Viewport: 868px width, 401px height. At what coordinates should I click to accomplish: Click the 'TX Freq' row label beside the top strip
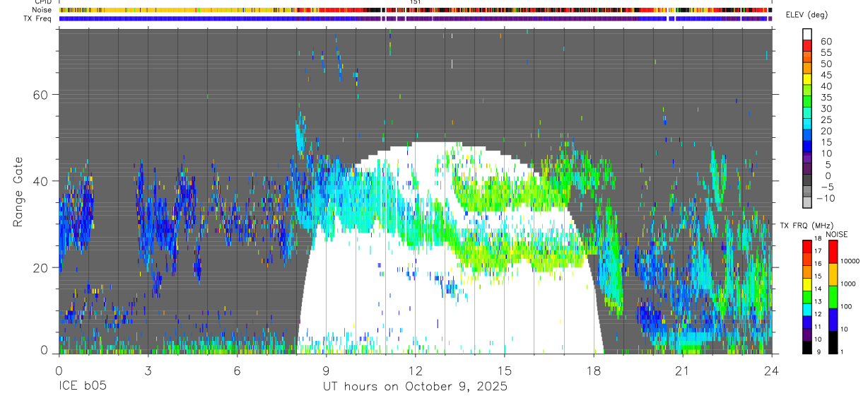36,18
